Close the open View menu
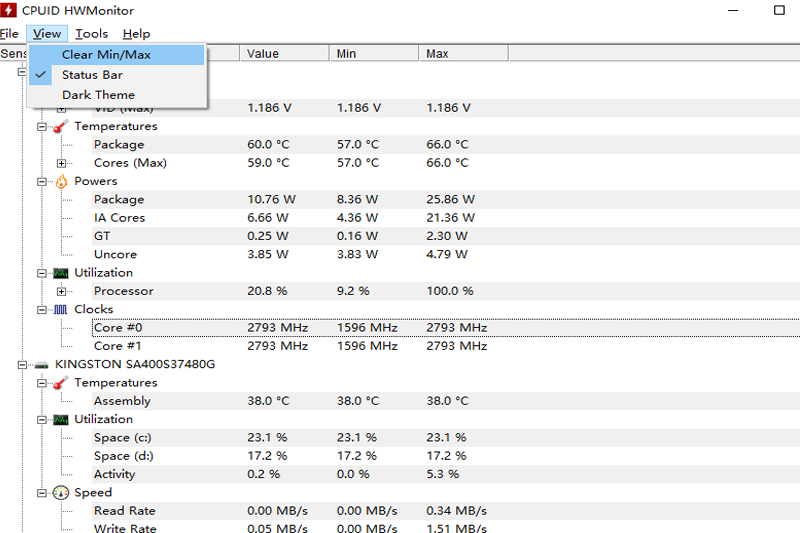This screenshot has width=800, height=533. [x=47, y=34]
